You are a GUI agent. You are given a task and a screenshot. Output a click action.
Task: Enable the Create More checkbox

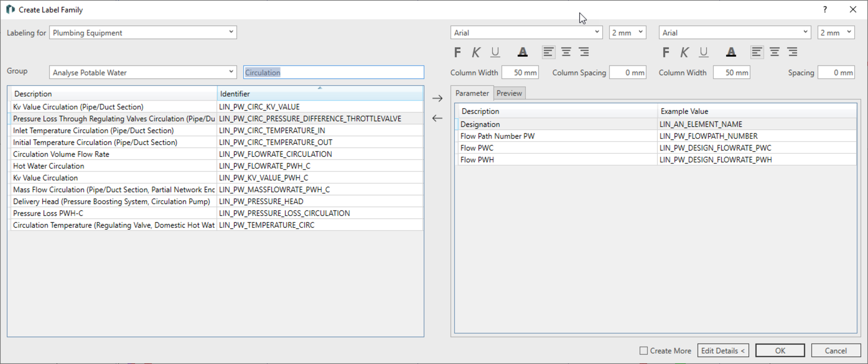point(644,351)
